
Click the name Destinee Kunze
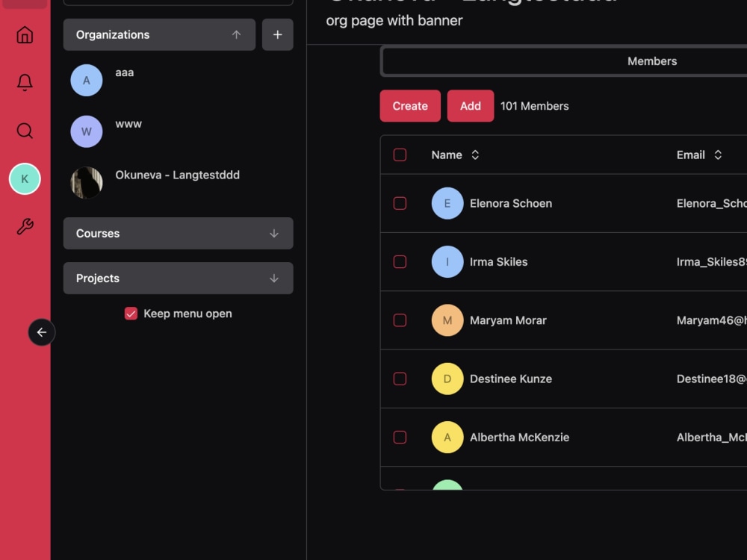[511, 379]
